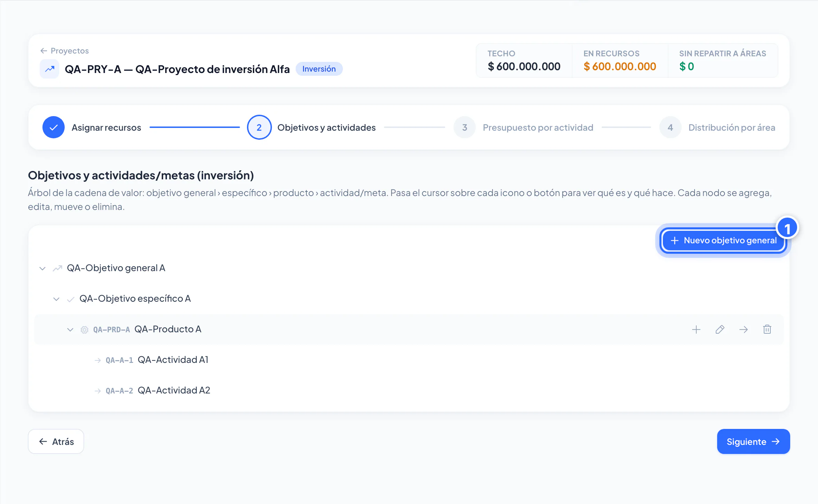The width and height of the screenshot is (818, 504).
Task: Open step 4 Distribución por área
Action: (x=717, y=127)
